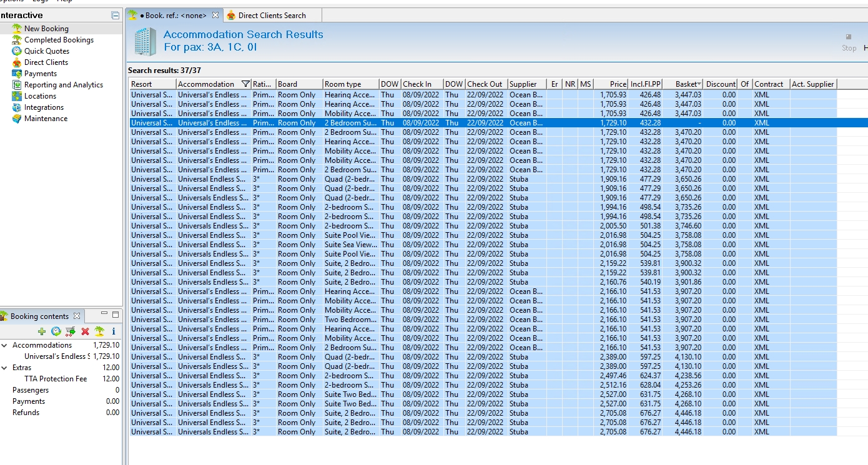Viewport: 868px width, 465px height.
Task: Click the shopping cart checkout icon
Action: point(71,331)
